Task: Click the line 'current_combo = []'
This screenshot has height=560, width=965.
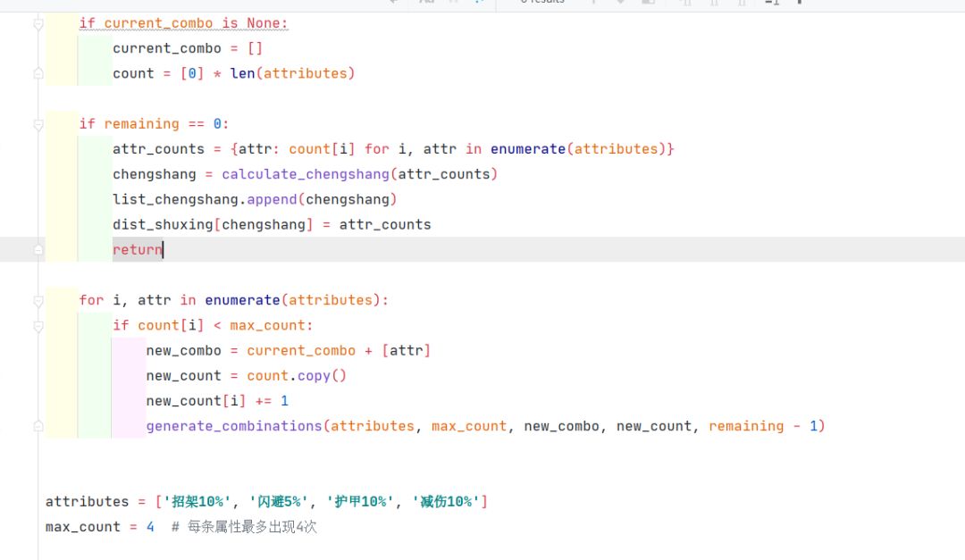Action: (188, 48)
